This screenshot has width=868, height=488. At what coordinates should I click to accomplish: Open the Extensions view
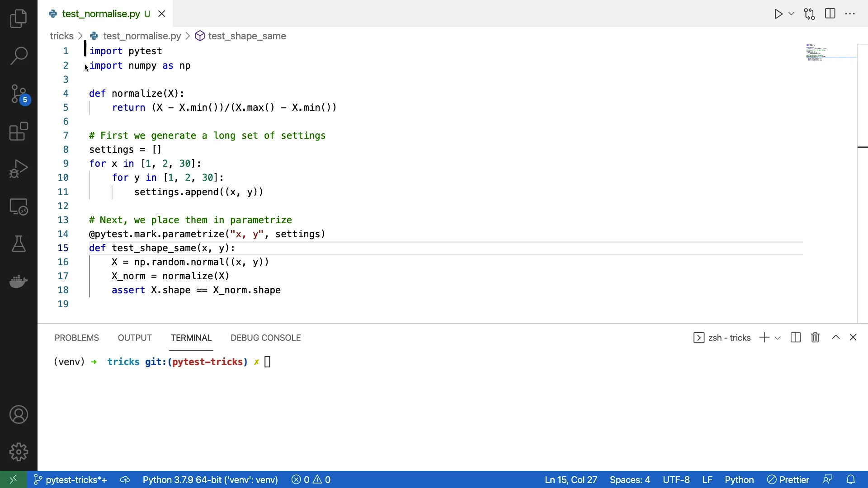coord(19,132)
